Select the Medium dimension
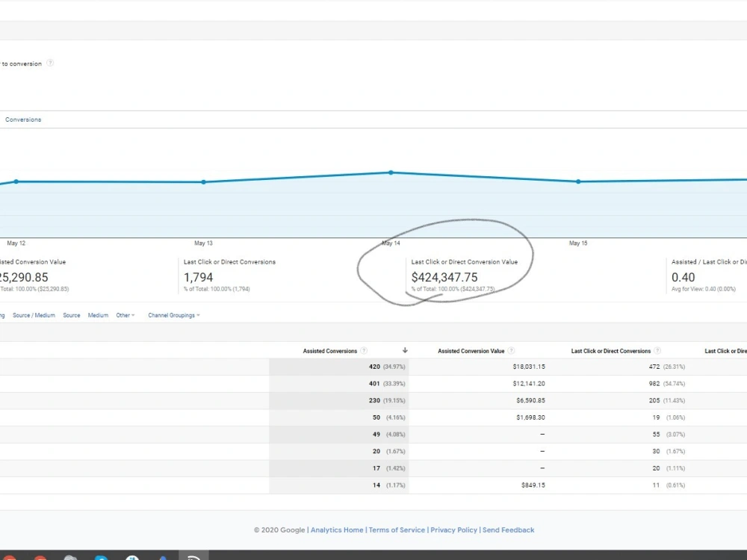This screenshot has height=560, width=747. (98, 315)
